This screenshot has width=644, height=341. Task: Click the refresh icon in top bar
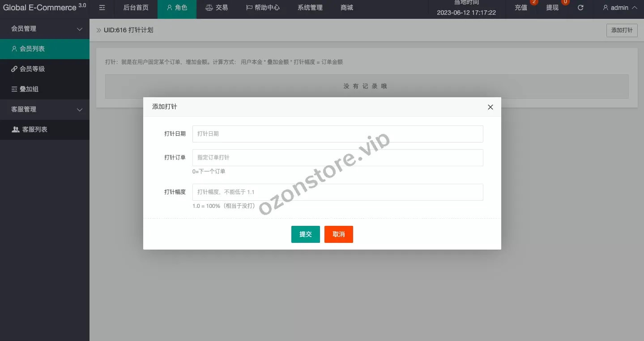pos(580,8)
